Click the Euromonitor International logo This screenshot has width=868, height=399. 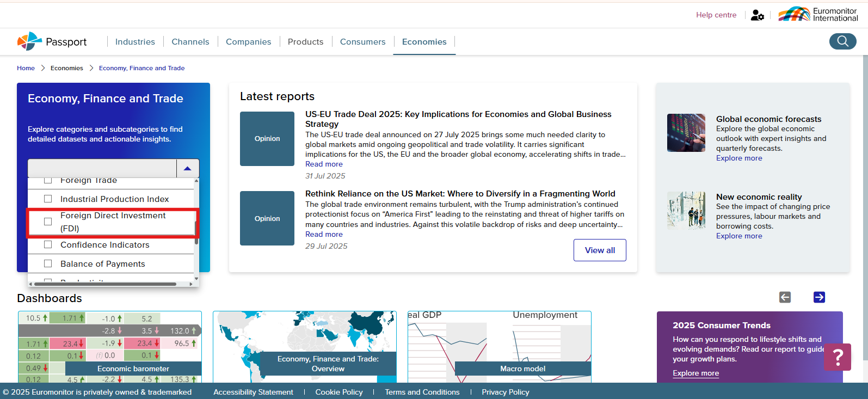tap(818, 14)
